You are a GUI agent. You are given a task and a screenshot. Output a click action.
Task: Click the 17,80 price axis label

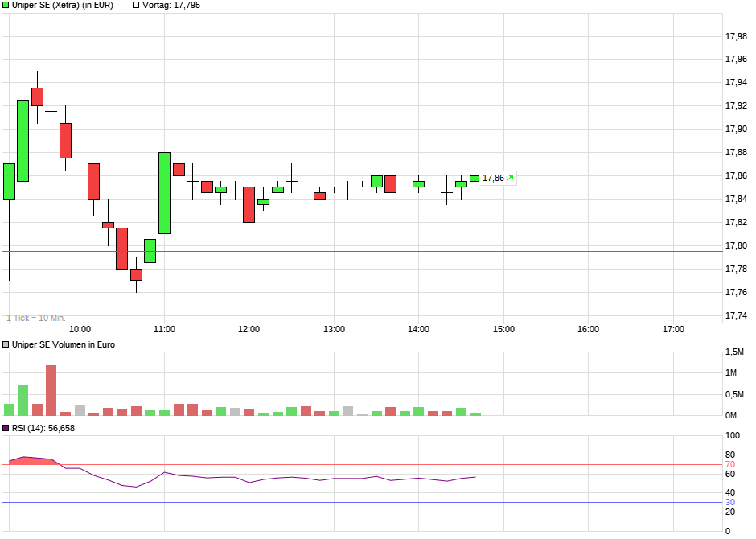pos(736,246)
